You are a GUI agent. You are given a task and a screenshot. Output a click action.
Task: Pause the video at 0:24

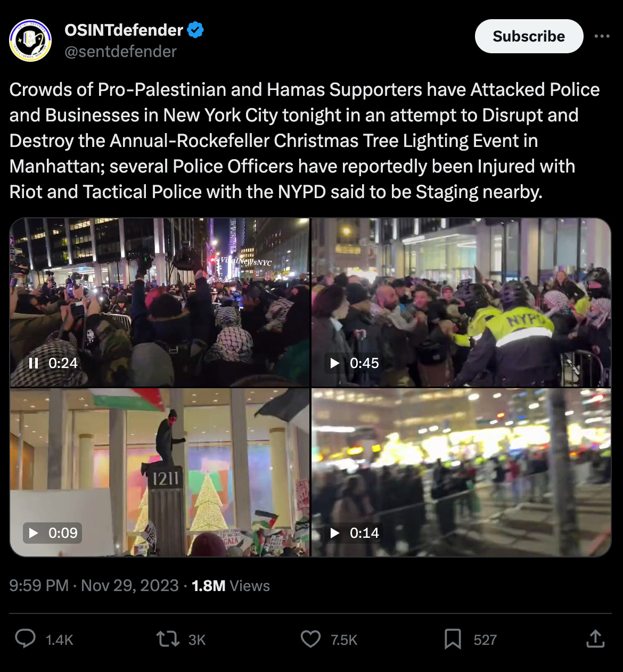[34, 363]
